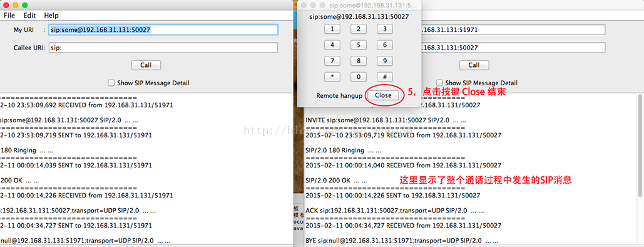Select right log line '00:00:14,040 RECEIVED from'

pos(403,165)
